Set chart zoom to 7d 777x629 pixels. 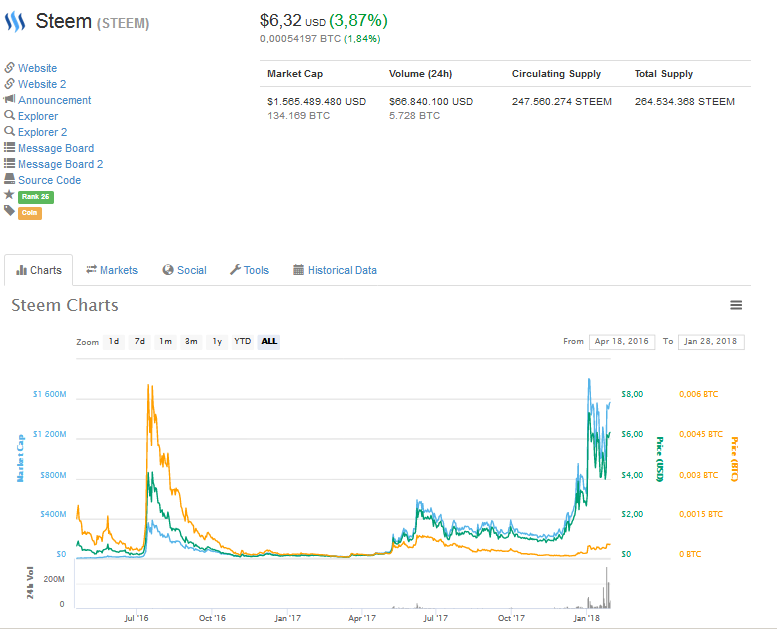click(x=140, y=342)
